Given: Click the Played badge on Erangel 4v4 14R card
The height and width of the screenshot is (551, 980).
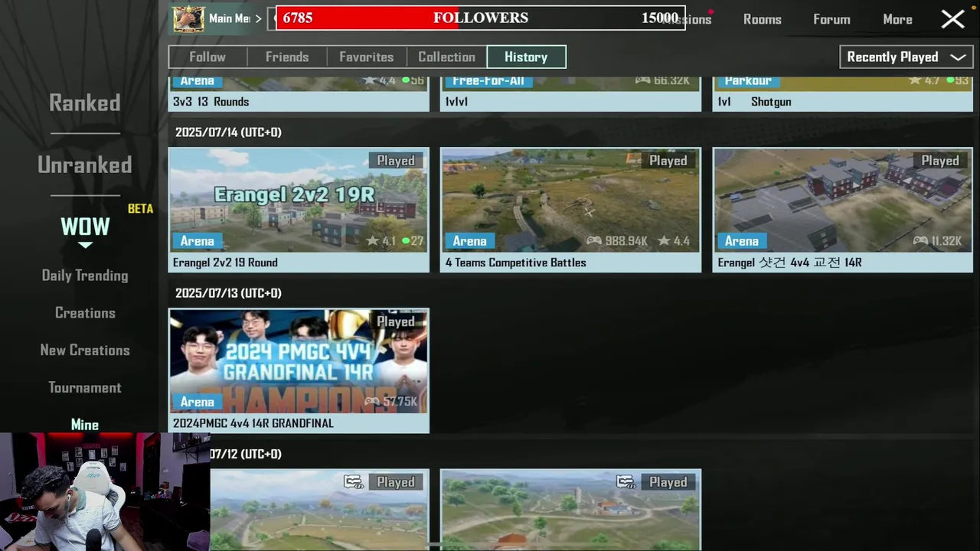Looking at the screenshot, I should (940, 161).
